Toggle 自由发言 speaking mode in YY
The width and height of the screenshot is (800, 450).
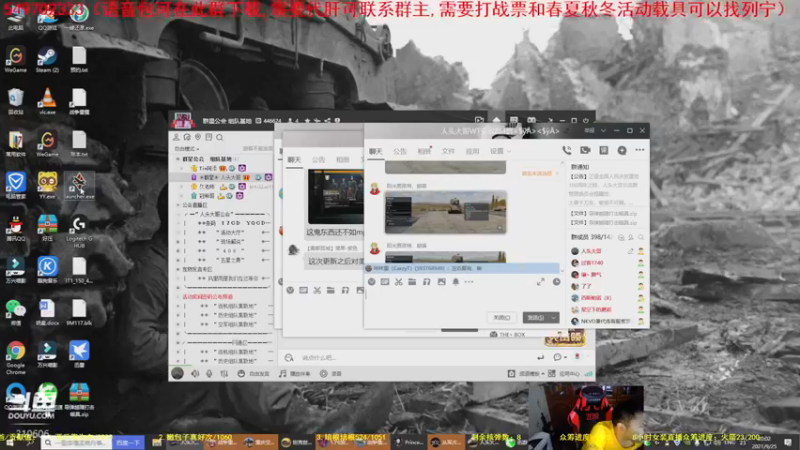(254, 374)
